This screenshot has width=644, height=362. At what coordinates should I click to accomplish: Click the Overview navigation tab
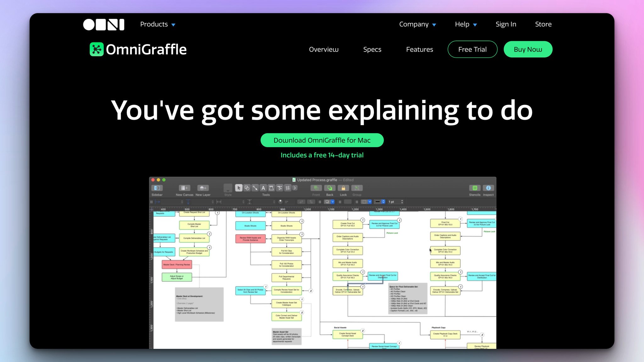point(324,49)
